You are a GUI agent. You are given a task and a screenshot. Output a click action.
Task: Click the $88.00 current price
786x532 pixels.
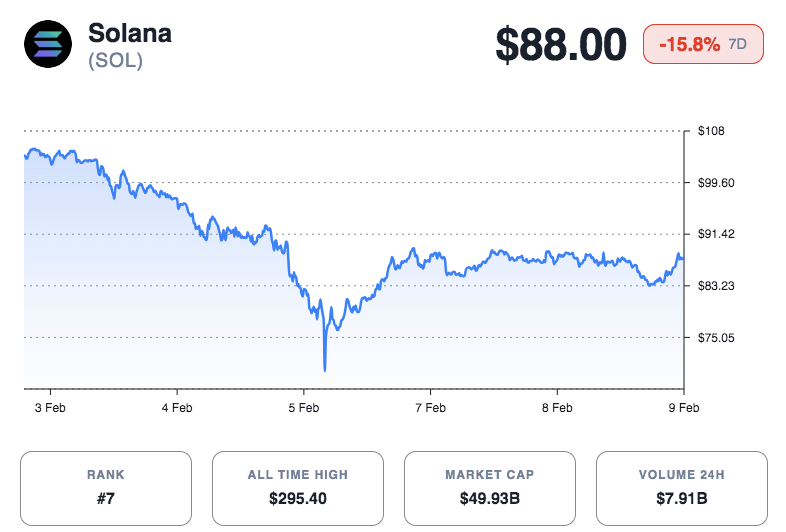(561, 45)
